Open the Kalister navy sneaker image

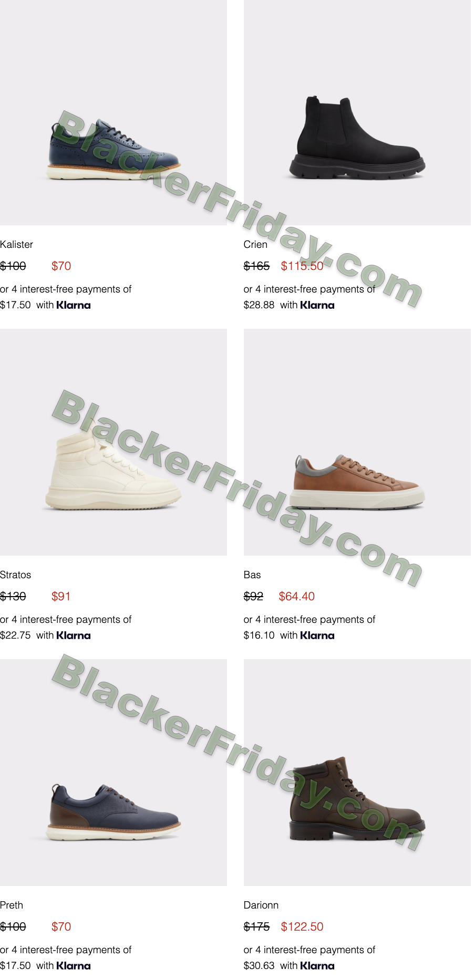coord(114,112)
